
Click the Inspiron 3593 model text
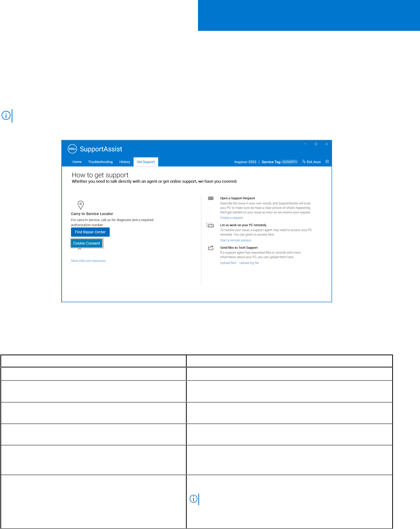coord(245,162)
